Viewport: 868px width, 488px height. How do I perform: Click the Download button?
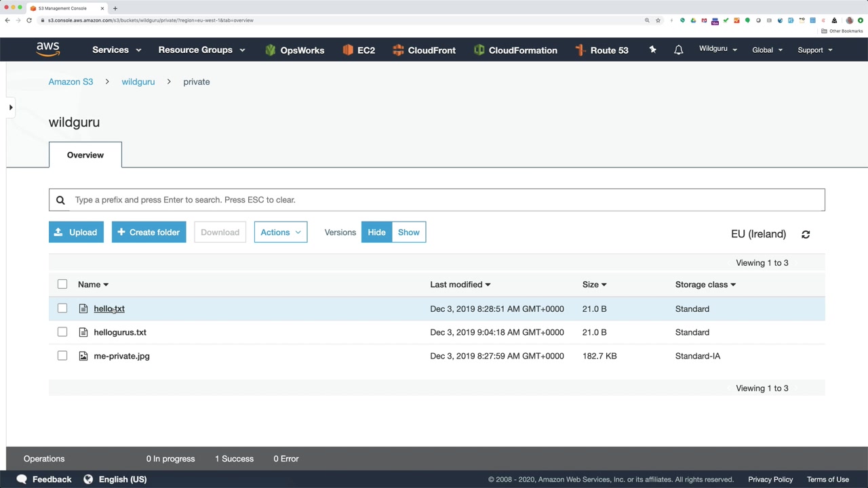[220, 232]
